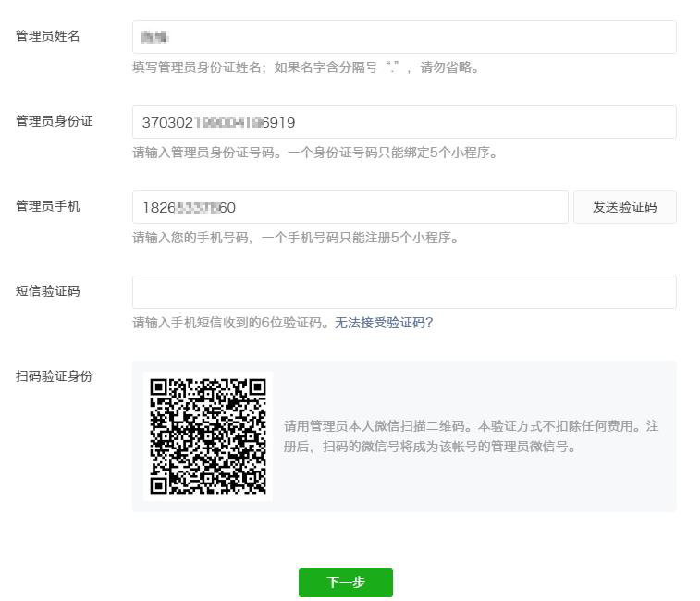
Task: Click hint 一个身份证号码只能绑定5个小程序
Action: (389, 153)
